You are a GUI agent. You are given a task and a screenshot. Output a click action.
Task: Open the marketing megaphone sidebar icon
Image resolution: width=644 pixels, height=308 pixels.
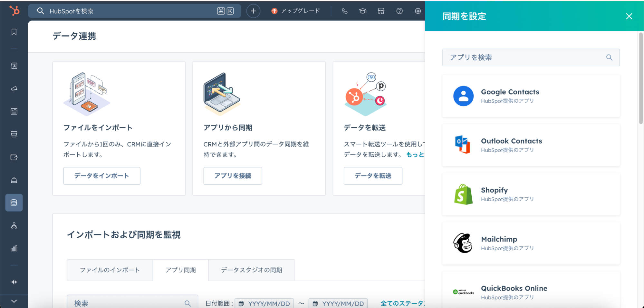14,89
